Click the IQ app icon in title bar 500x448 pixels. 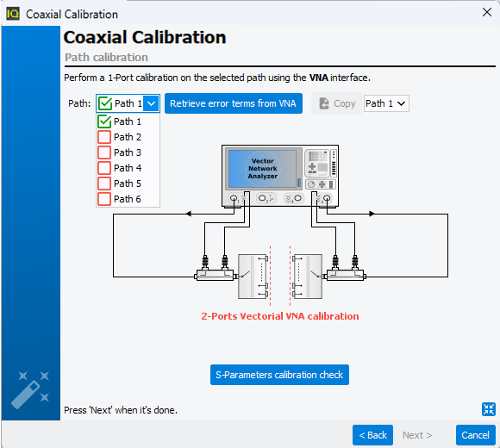click(13, 14)
